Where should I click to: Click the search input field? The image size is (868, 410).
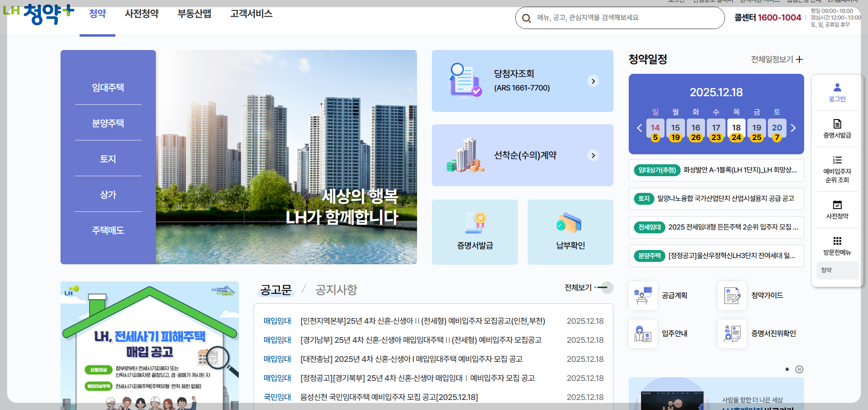[620, 18]
